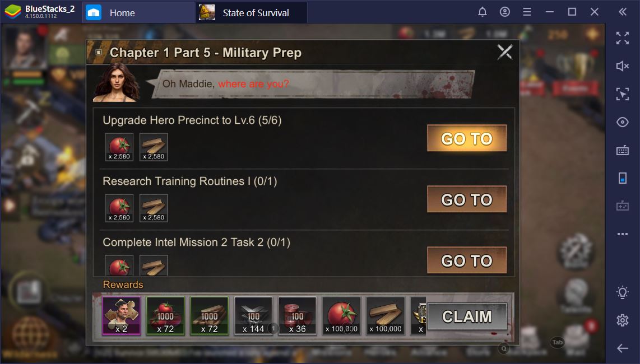This screenshot has width=640, height=364.
Task: Click the CLAIM rewards button
Action: (x=467, y=316)
